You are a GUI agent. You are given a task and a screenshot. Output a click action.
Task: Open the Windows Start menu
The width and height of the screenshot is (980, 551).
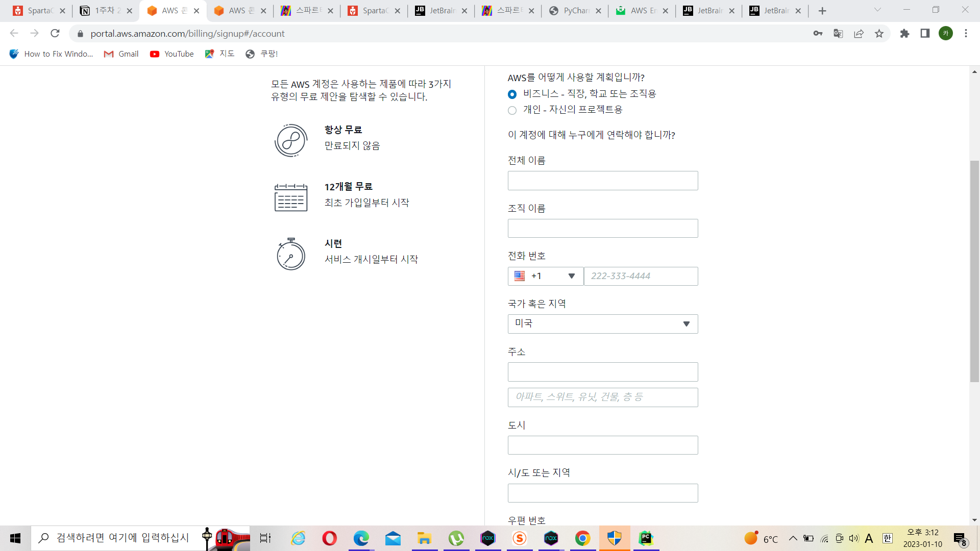point(15,538)
